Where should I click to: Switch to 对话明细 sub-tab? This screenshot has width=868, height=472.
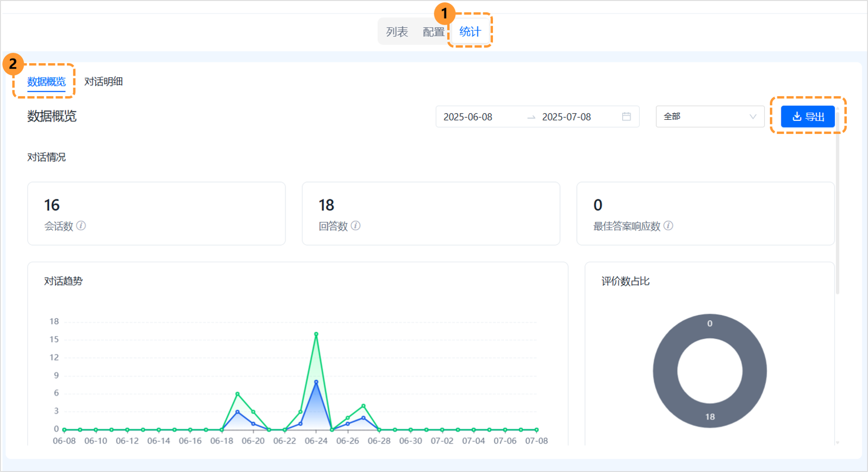tap(103, 81)
